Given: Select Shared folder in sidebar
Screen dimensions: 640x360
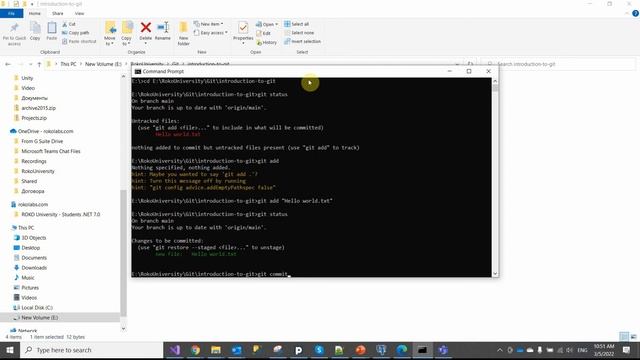Looking at the screenshot, I should click(29, 181).
